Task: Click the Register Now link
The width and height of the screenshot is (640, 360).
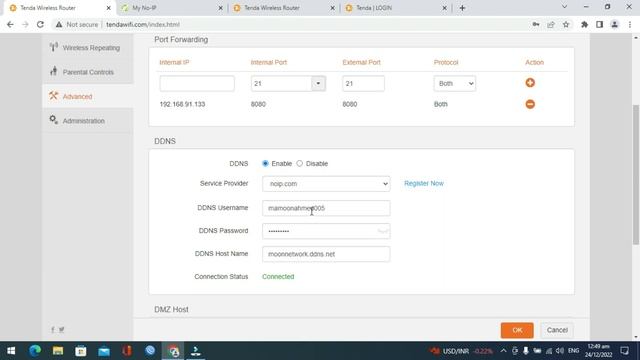Action: (x=424, y=183)
